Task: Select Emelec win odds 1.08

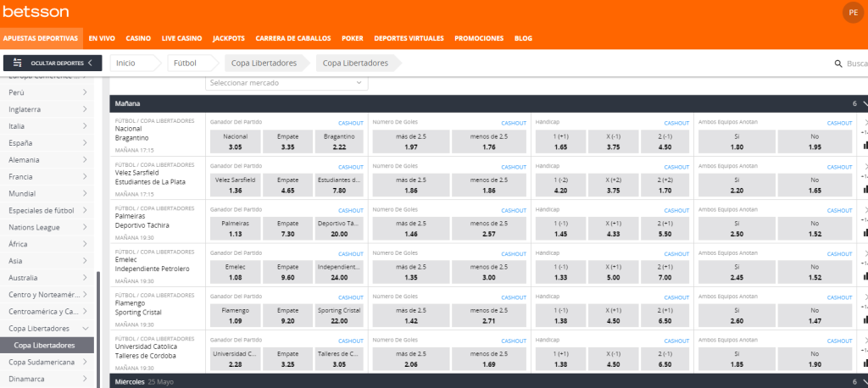Action: point(236,272)
